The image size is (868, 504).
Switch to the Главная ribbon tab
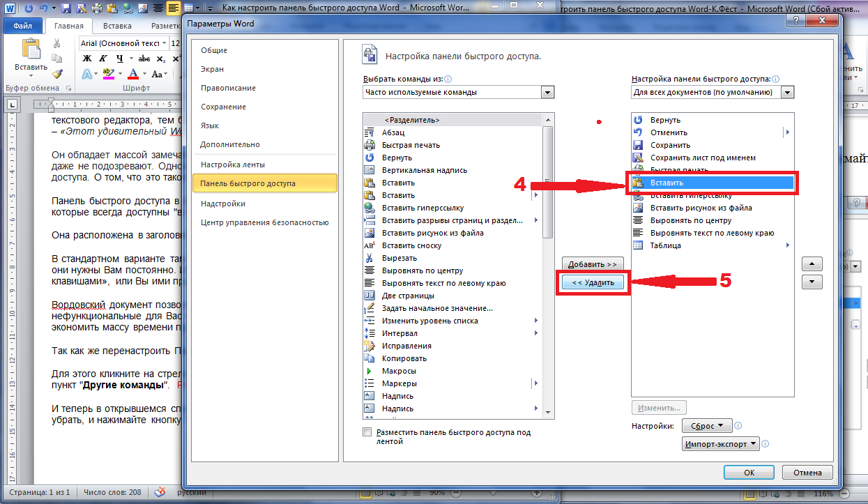[69, 26]
